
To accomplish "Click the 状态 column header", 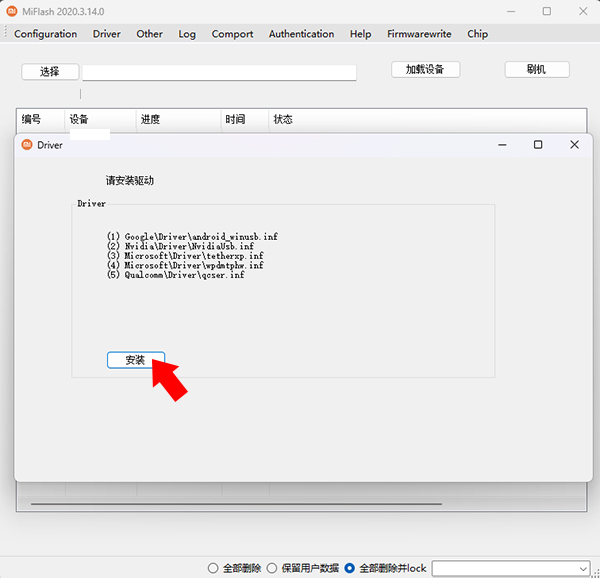I will (428, 119).
